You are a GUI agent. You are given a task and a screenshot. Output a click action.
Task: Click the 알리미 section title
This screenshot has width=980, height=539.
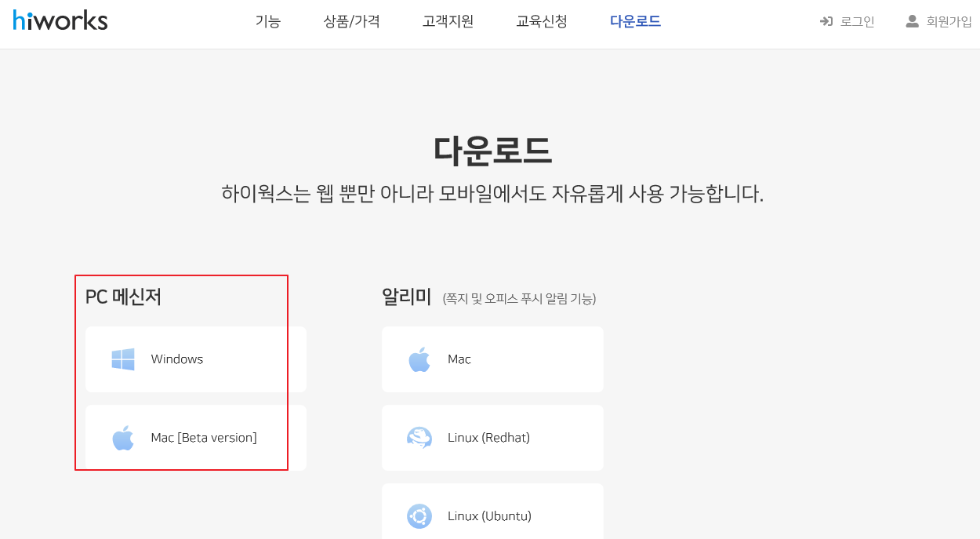(x=407, y=297)
